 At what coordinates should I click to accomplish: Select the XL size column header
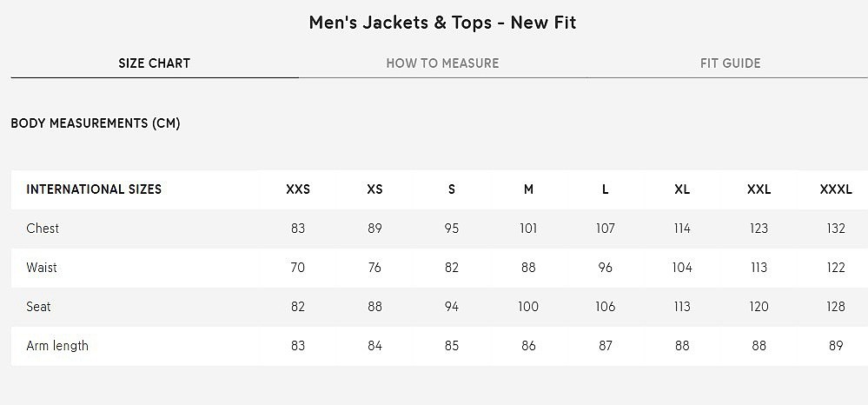682,189
